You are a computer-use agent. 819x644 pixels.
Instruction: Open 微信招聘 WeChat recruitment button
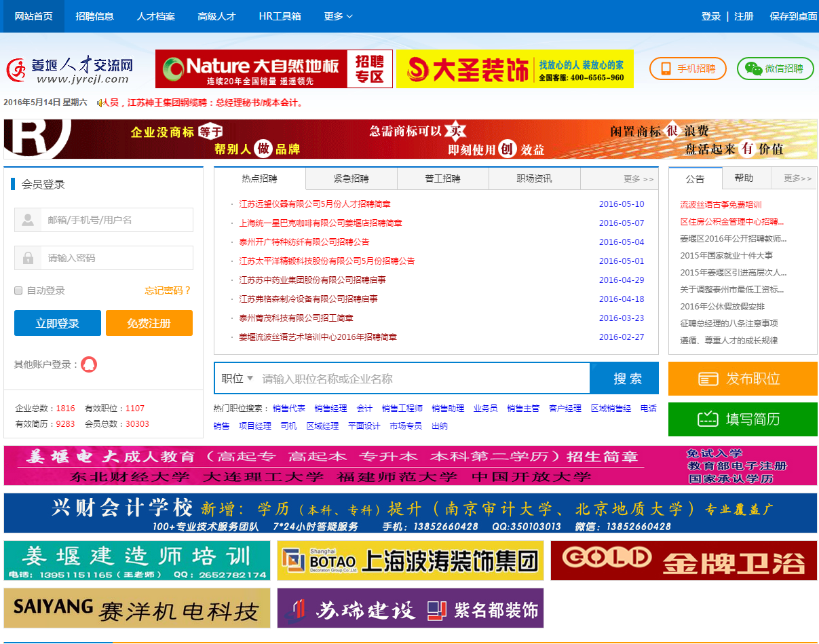(775, 69)
